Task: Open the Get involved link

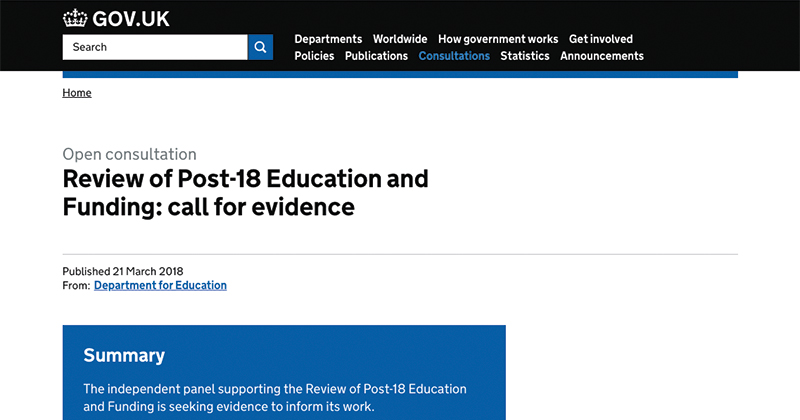Action: click(x=601, y=39)
